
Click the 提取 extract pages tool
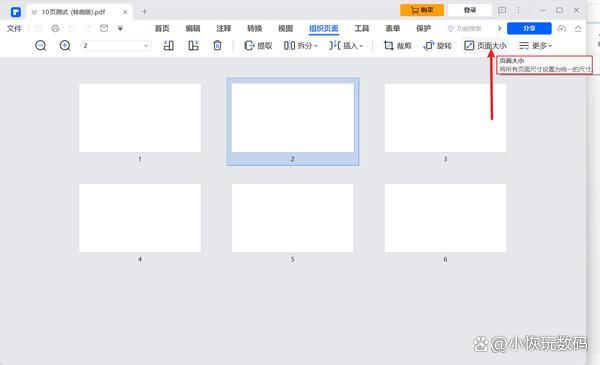tap(258, 46)
